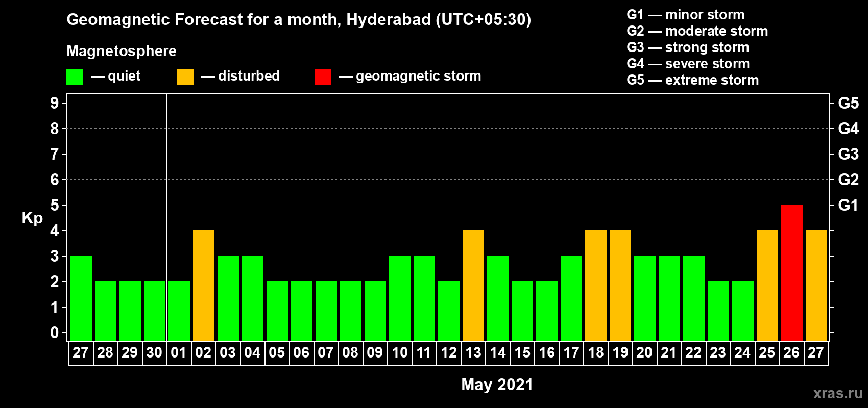Click the Kp value 0 on the left axis
The height and width of the screenshot is (408, 868).
coord(55,333)
